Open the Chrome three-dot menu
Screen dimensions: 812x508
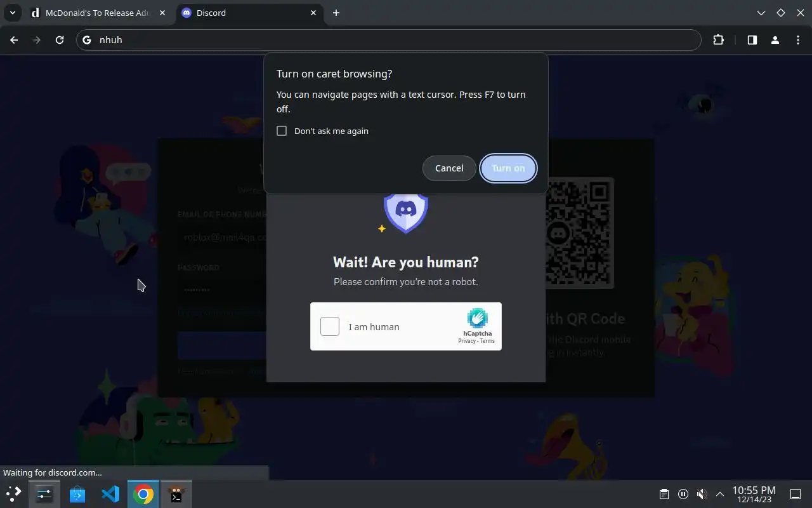[x=797, y=40]
